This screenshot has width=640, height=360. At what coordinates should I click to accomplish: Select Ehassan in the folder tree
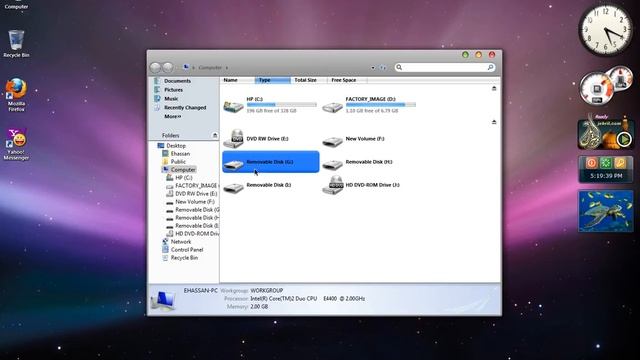pyautogui.click(x=180, y=154)
